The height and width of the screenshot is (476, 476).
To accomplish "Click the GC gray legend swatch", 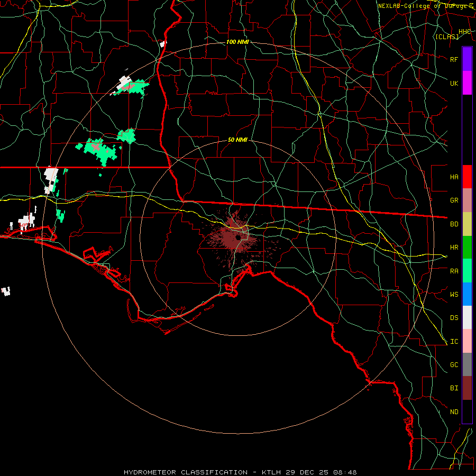I will click(x=467, y=364).
